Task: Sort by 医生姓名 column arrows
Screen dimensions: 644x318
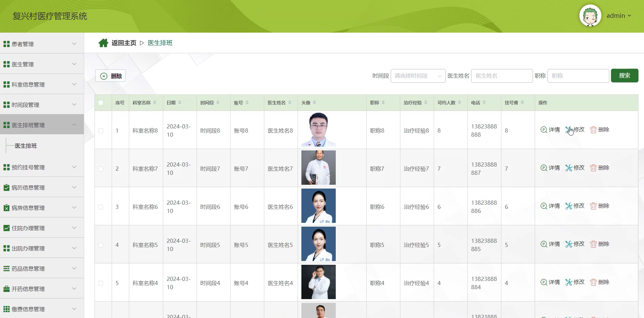Action: [290, 103]
